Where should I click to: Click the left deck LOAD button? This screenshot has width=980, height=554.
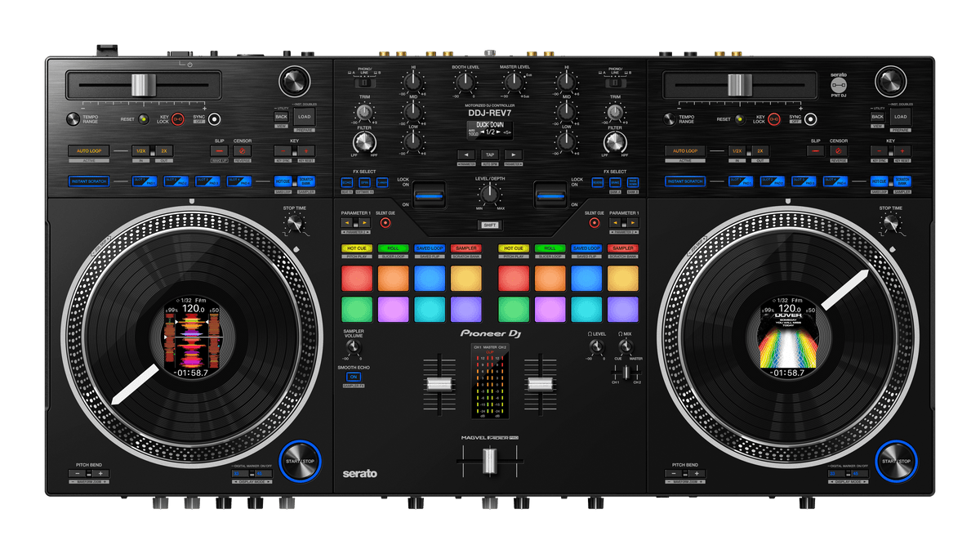point(305,117)
